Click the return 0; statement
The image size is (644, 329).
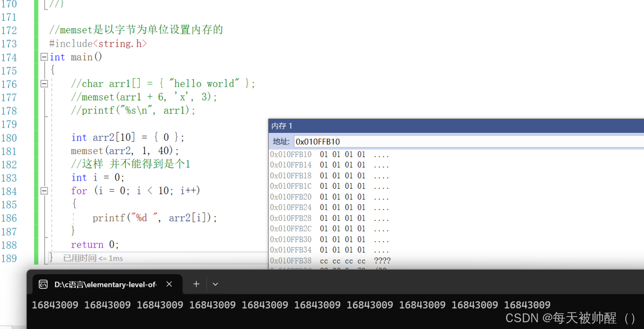(95, 245)
